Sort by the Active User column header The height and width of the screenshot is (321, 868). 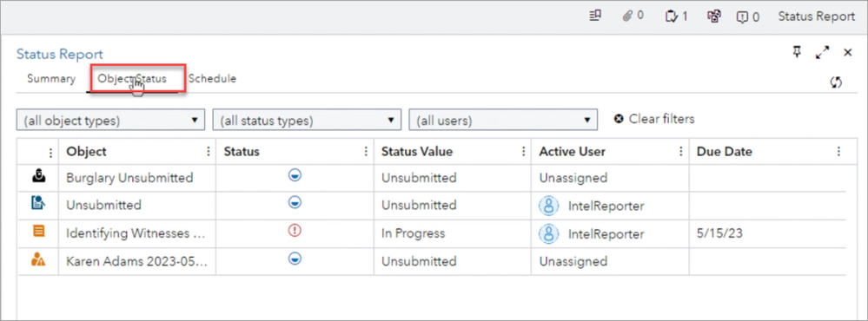coord(573,151)
